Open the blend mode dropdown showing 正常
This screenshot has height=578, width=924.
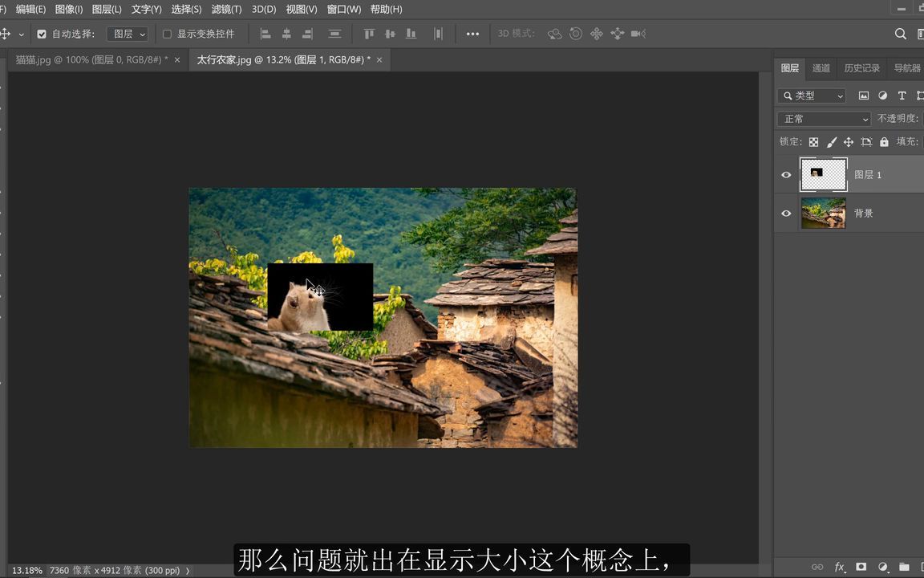click(x=823, y=118)
